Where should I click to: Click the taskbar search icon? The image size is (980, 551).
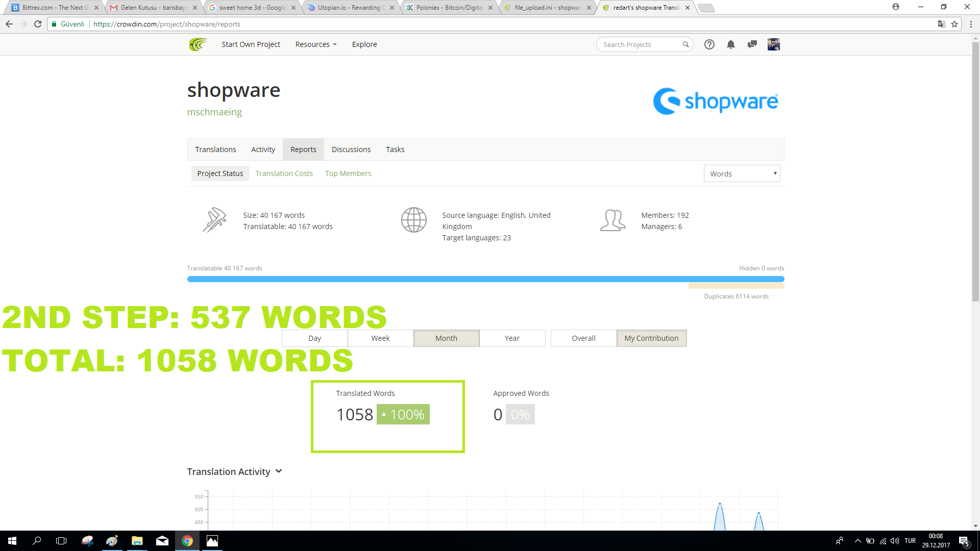37,541
